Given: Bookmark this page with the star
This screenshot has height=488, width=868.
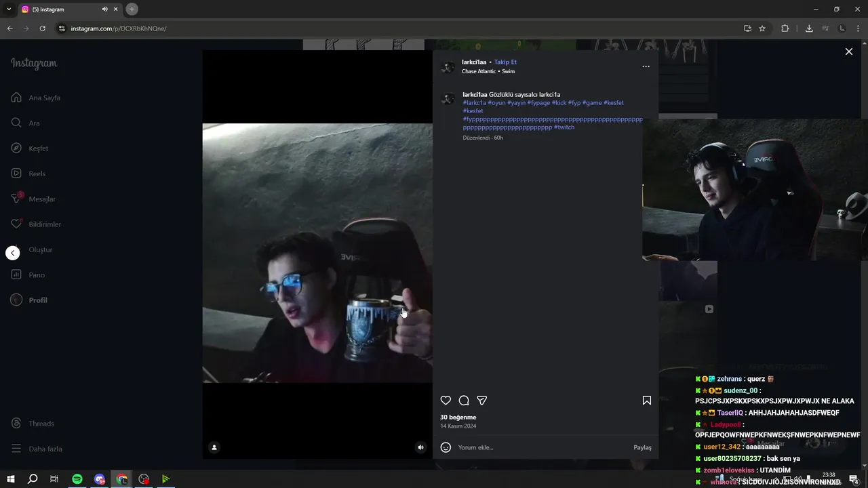Looking at the screenshot, I should [x=762, y=28].
